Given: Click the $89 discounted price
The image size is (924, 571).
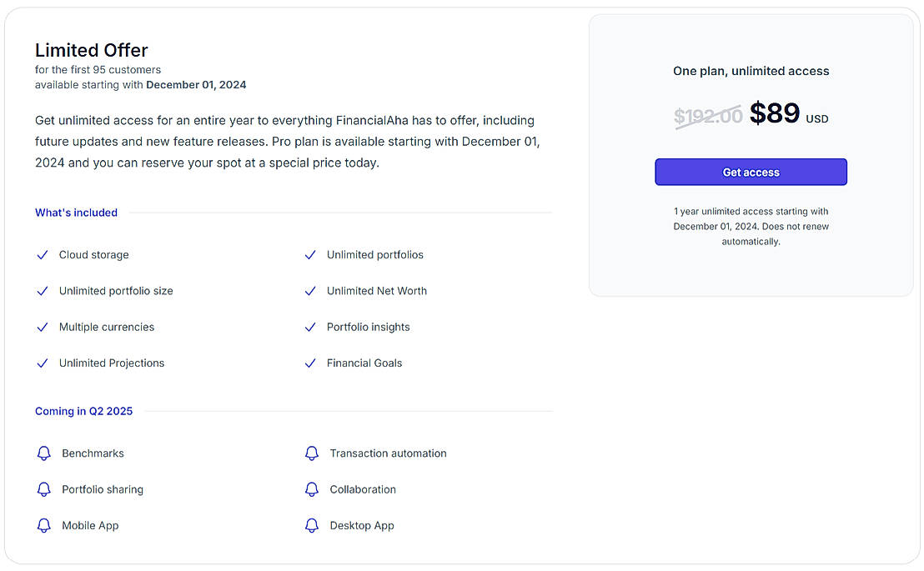Looking at the screenshot, I should tap(775, 113).
